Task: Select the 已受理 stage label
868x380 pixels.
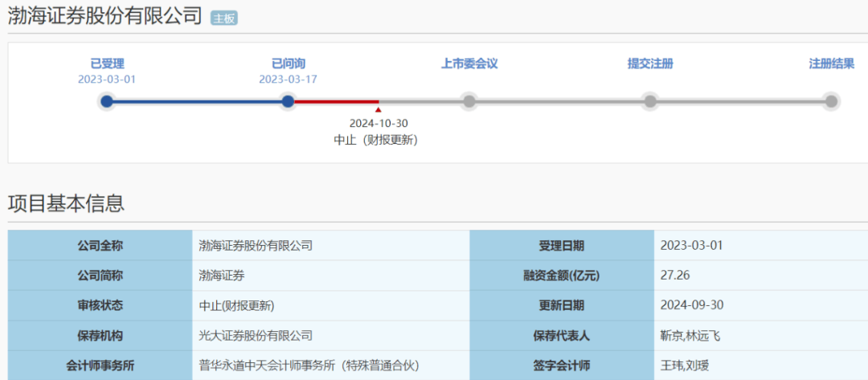Action: 107,63
